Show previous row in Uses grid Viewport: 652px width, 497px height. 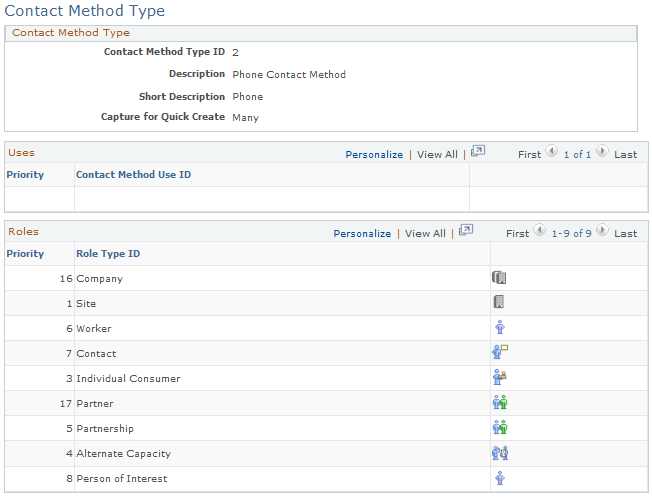(552, 151)
